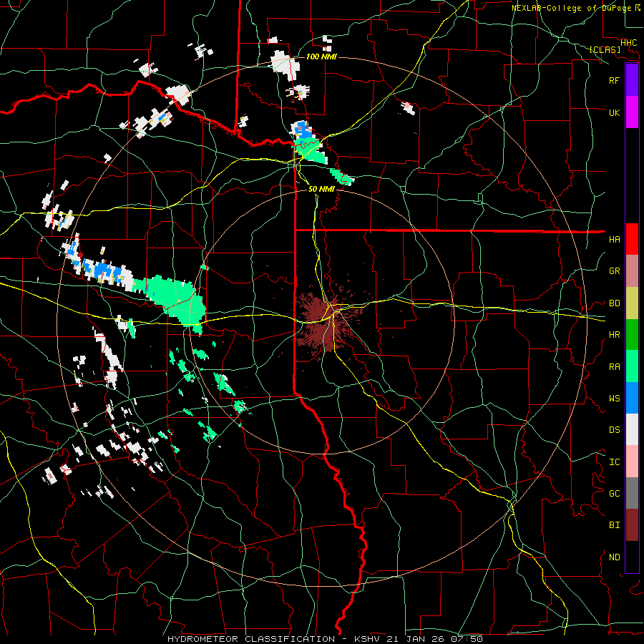Click the RF legend label
644x644 pixels.
614,80
